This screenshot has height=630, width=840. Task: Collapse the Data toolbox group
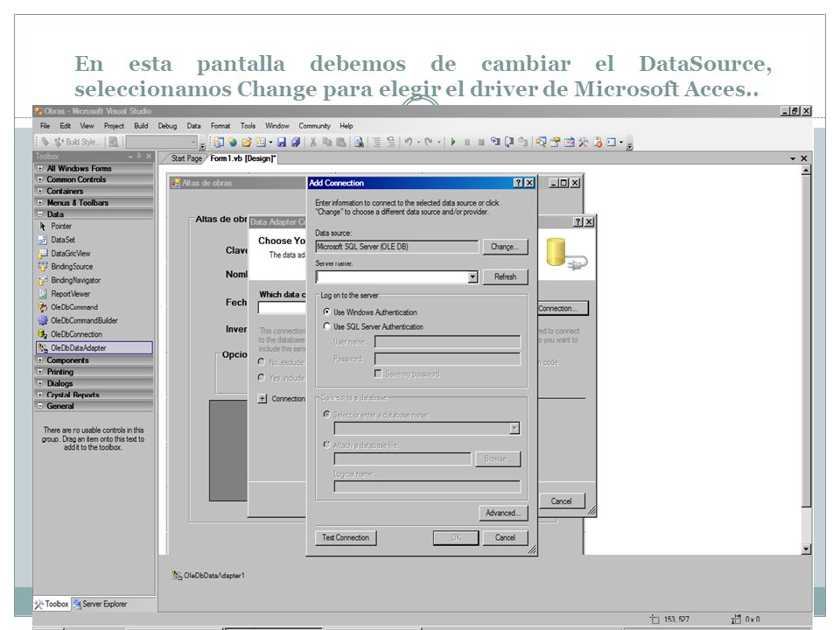[39, 213]
